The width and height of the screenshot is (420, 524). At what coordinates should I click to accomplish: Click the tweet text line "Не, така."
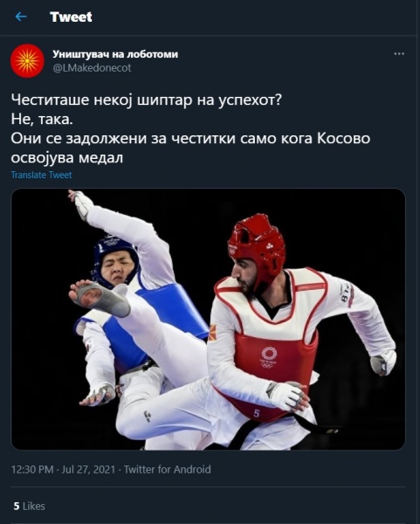point(42,119)
